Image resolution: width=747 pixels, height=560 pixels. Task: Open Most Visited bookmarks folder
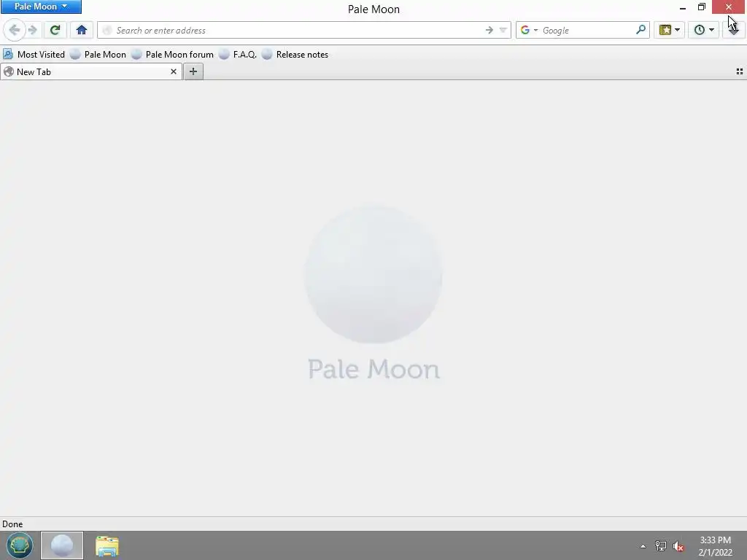tap(34, 54)
